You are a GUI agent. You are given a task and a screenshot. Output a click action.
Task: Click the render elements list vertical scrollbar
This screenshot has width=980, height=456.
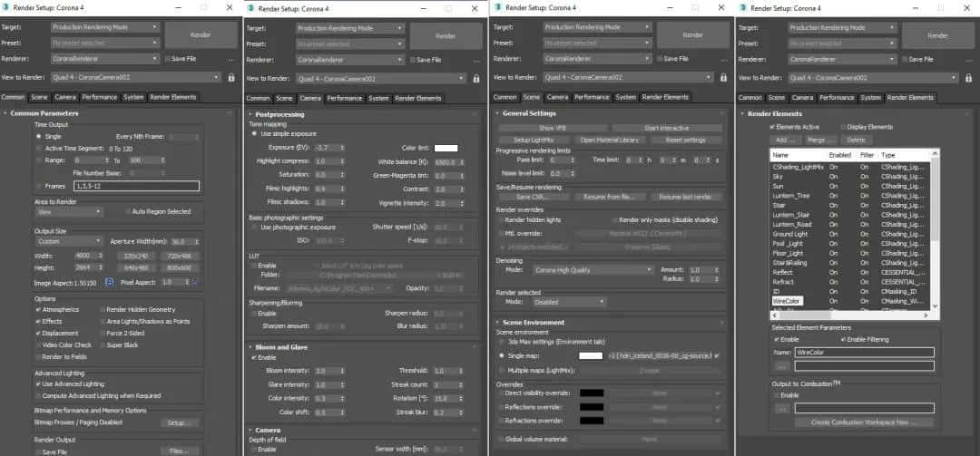935,229
